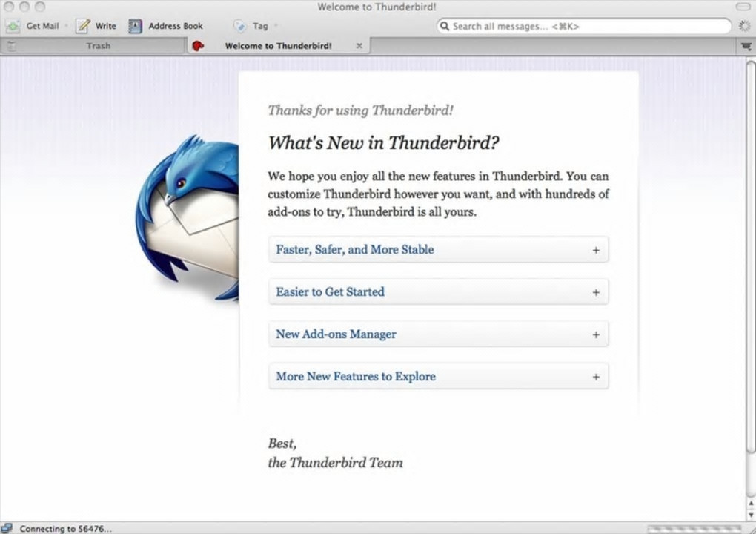This screenshot has width=756, height=534.
Task: Open the list all tabs button
Action: pyautogui.click(x=746, y=46)
